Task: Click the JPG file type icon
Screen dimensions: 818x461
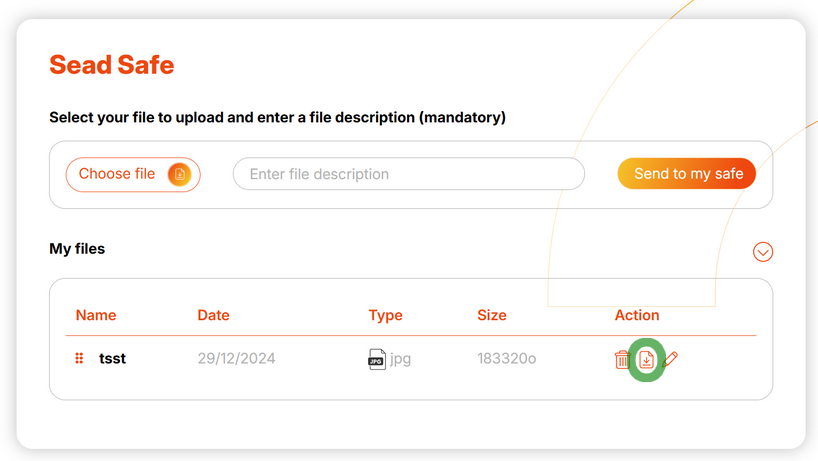Action: (x=377, y=359)
